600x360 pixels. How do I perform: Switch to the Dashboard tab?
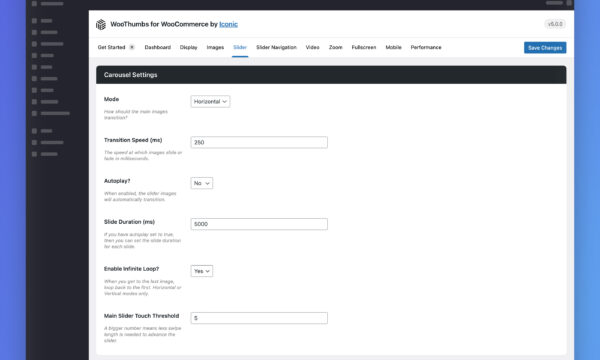158,47
